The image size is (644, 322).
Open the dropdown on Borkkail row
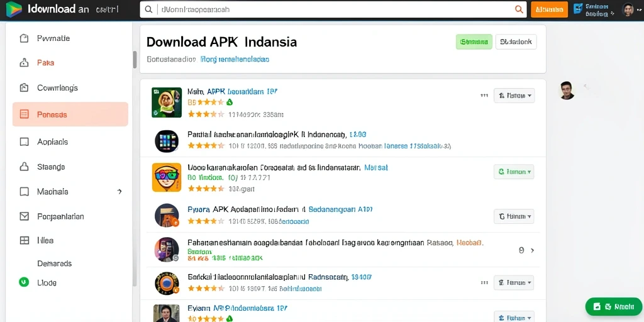click(x=514, y=282)
